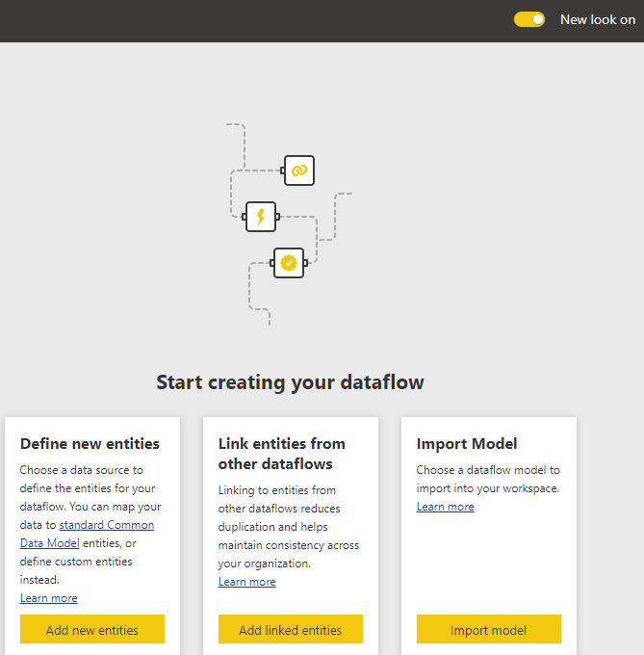Click the Add linked entities button
The image size is (644, 655).
(x=291, y=629)
